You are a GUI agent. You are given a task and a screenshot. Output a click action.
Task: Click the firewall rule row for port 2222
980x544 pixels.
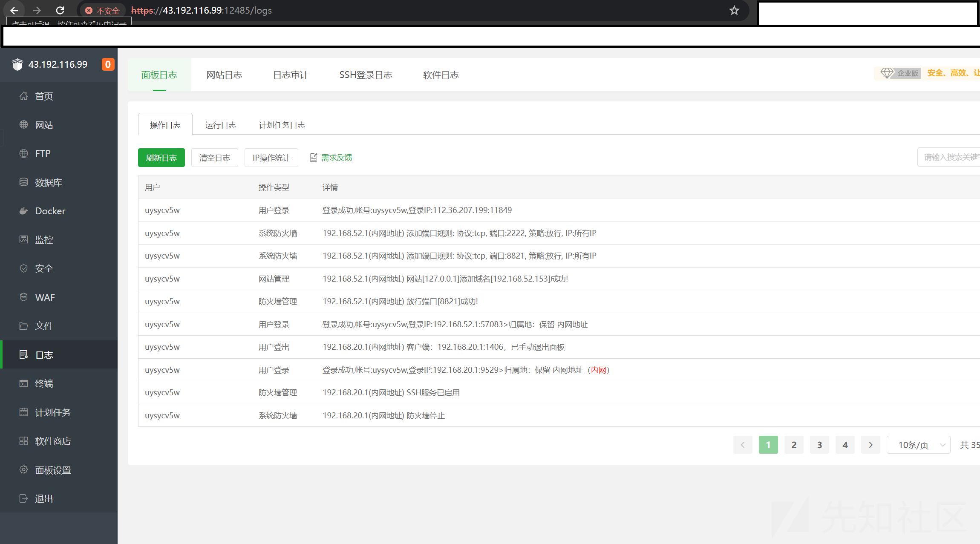559,233
